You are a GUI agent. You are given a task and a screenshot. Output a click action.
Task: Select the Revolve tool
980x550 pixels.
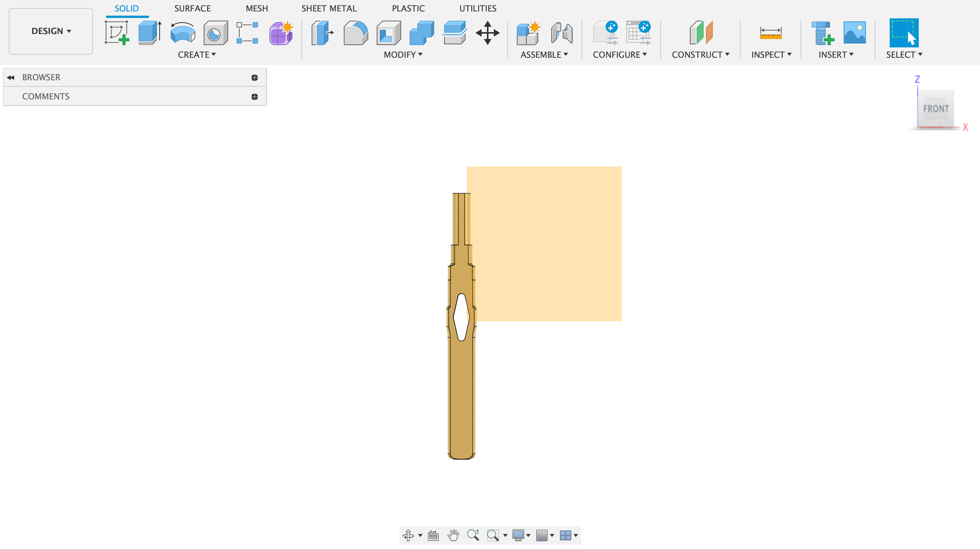[183, 33]
